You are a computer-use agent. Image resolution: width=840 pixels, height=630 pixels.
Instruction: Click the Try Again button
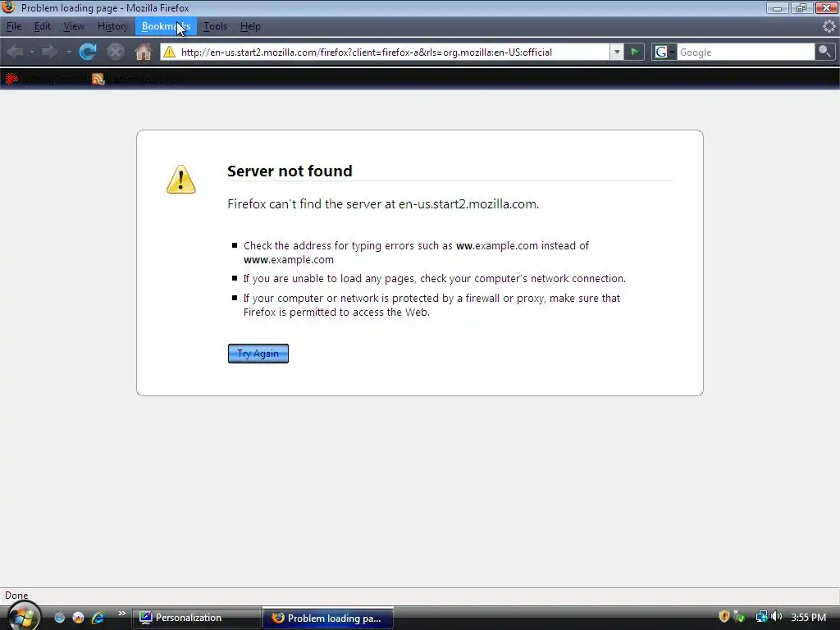click(x=258, y=354)
